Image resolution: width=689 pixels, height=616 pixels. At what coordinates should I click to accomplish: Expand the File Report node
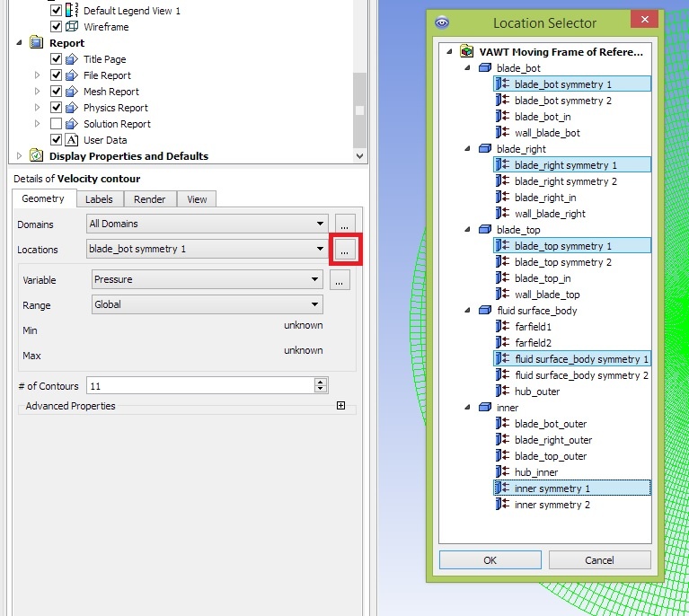click(38, 75)
